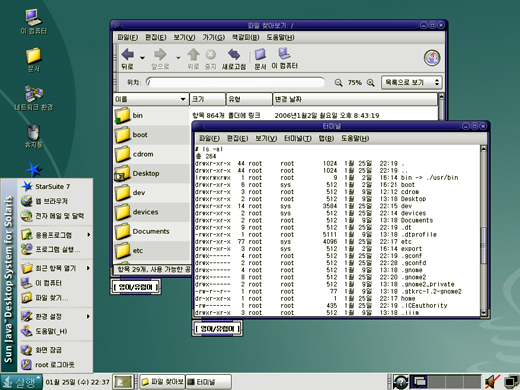
Task: Expand the 응용프로그램 submenu
Action: click(x=56, y=235)
